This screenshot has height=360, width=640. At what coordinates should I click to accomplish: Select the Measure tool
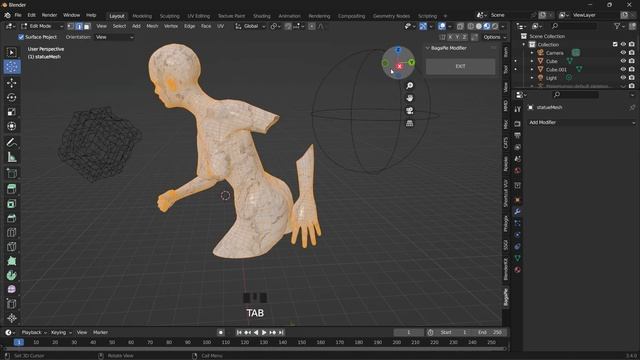(x=11, y=157)
